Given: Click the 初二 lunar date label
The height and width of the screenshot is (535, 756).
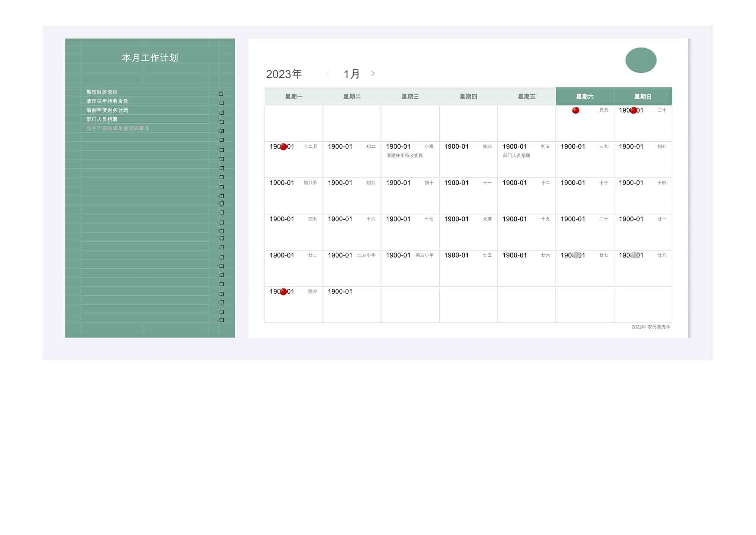Looking at the screenshot, I should point(371,146).
